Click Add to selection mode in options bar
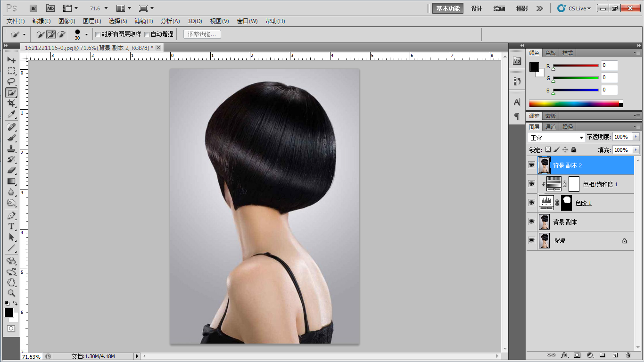The height and width of the screenshot is (362, 644). (x=51, y=34)
